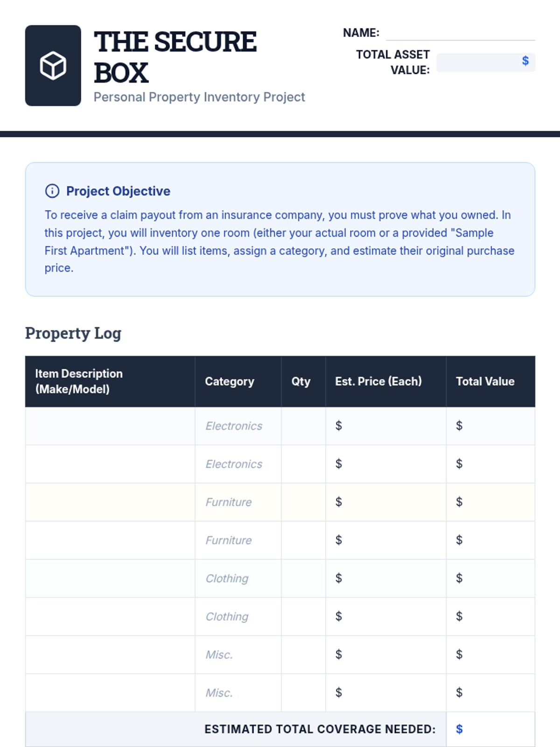This screenshot has height=747, width=560.
Task: Click the last Misc. category cell
Action: pyautogui.click(x=238, y=693)
